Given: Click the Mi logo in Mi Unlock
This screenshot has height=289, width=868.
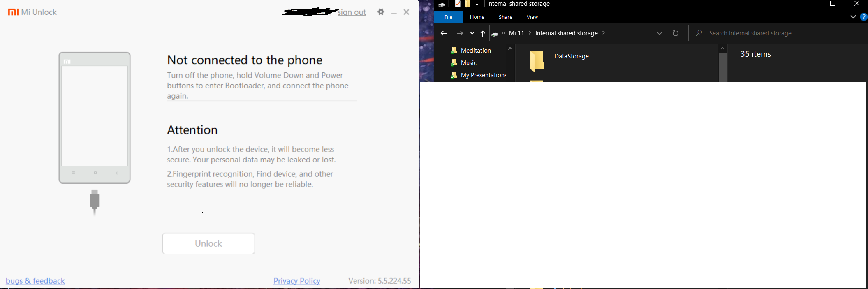Looking at the screenshot, I should pyautogui.click(x=13, y=12).
